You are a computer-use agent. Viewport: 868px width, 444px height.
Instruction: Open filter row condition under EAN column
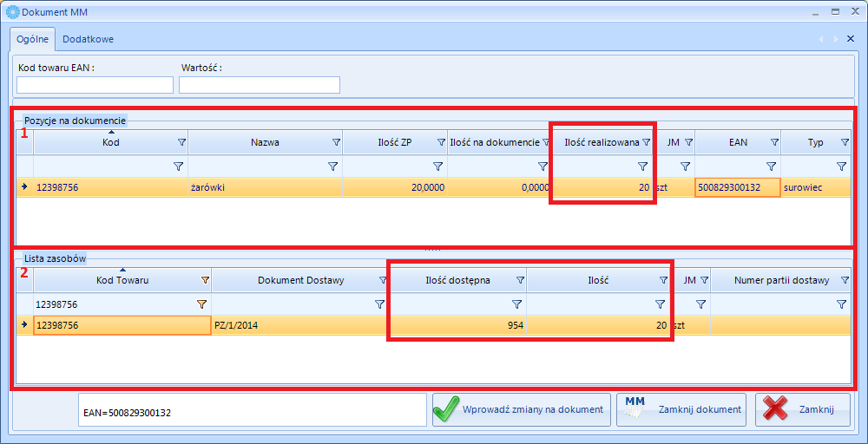click(771, 166)
